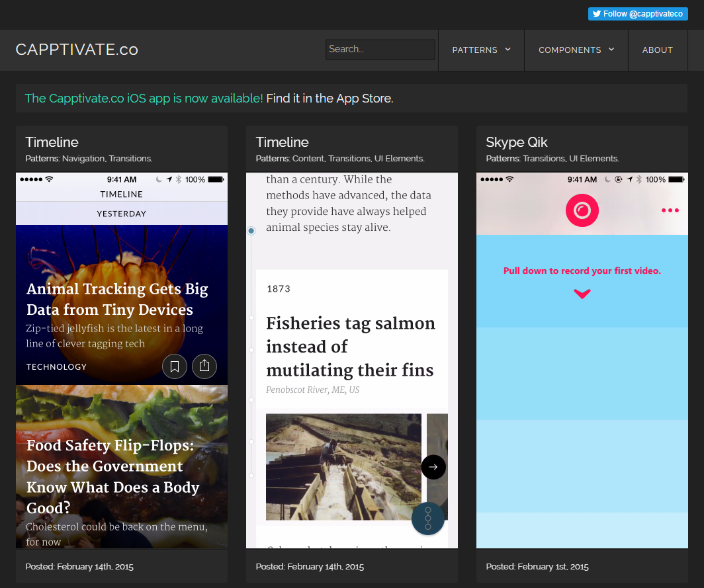Tap the share icon on jellyfish article
This screenshot has width=704, height=588.
[x=204, y=366]
